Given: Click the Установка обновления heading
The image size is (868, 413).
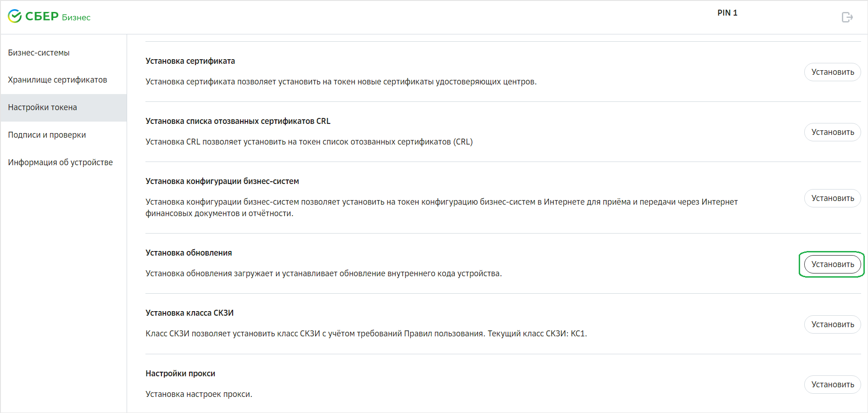Looking at the screenshot, I should click(x=189, y=253).
